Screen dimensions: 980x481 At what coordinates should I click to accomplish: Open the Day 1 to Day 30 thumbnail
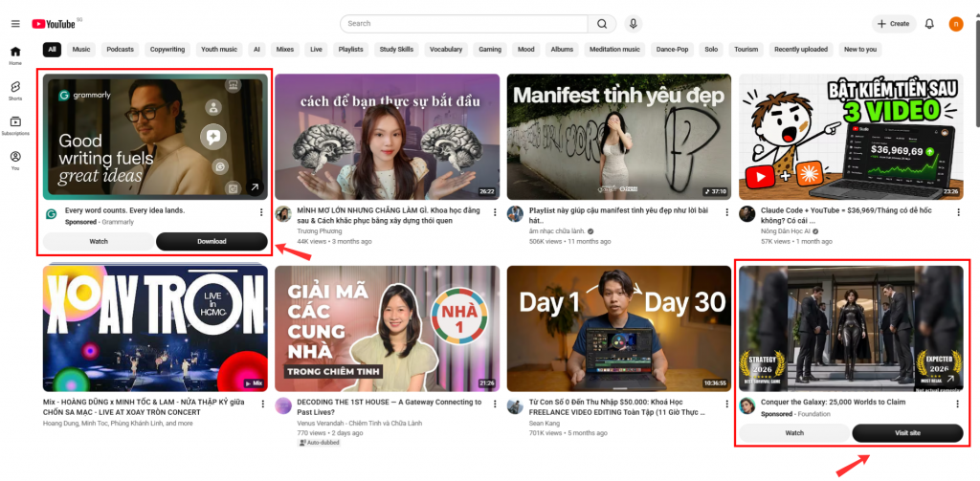619,329
